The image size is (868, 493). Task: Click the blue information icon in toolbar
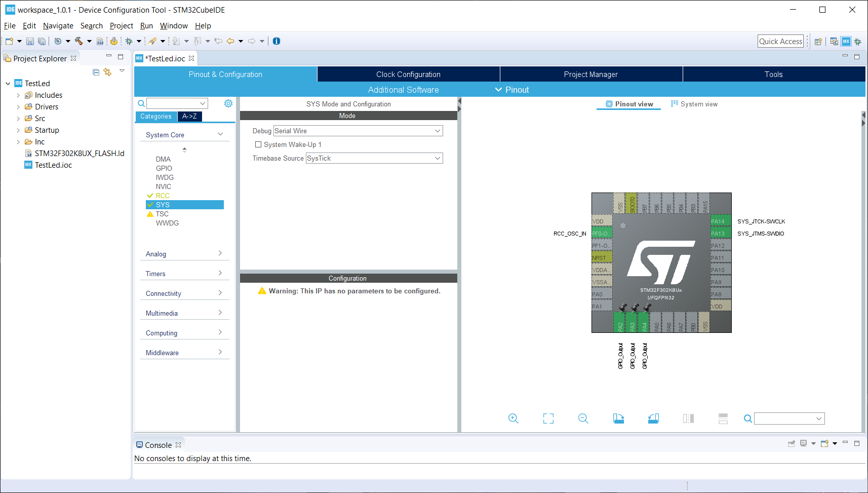[277, 41]
